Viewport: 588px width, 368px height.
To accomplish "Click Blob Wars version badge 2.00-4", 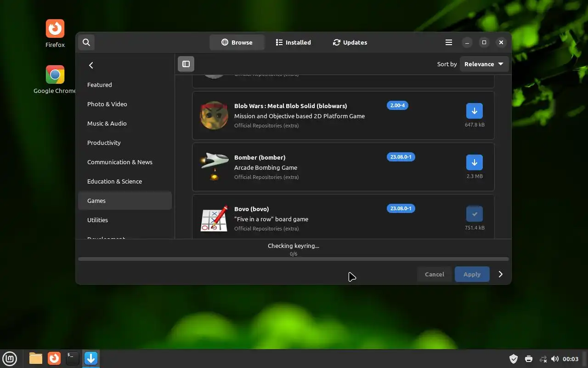I will 397,105.
